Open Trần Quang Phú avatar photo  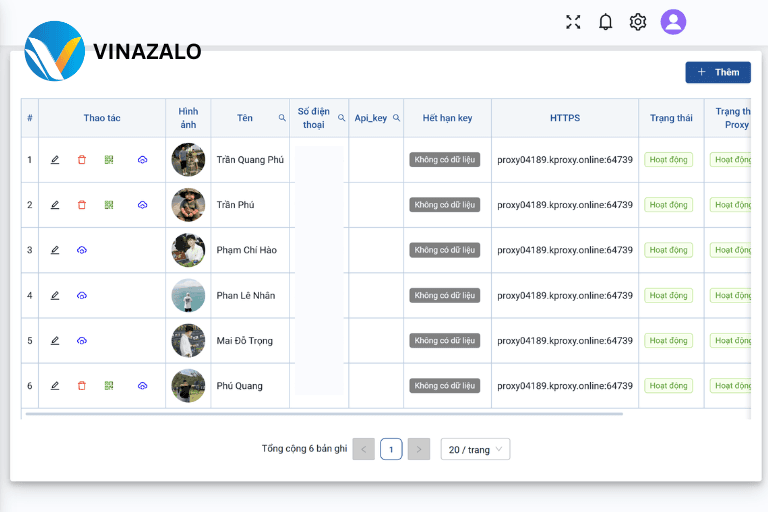point(188,160)
